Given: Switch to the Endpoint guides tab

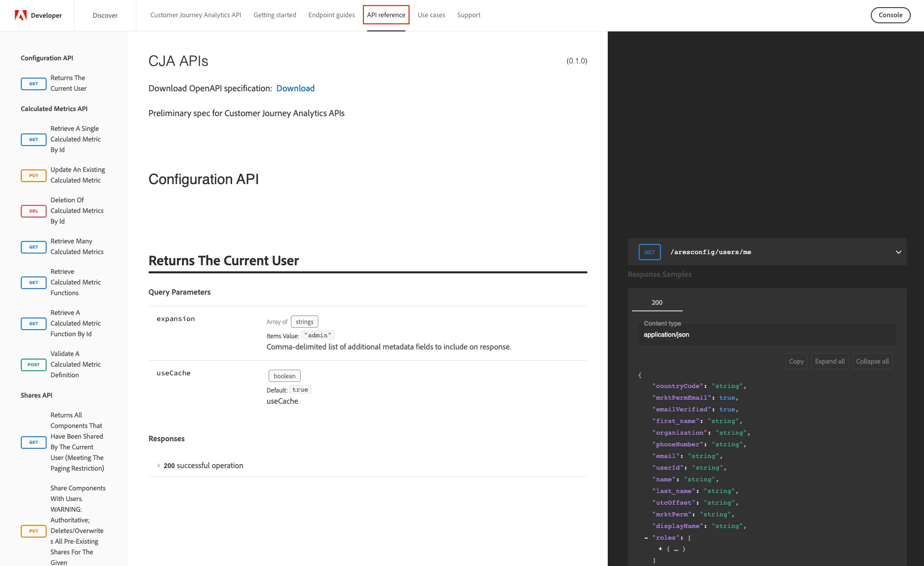Looking at the screenshot, I should click(x=331, y=15).
